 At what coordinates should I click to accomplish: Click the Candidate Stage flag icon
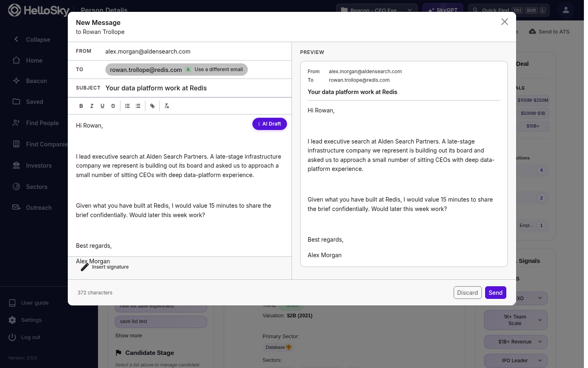tap(118, 353)
